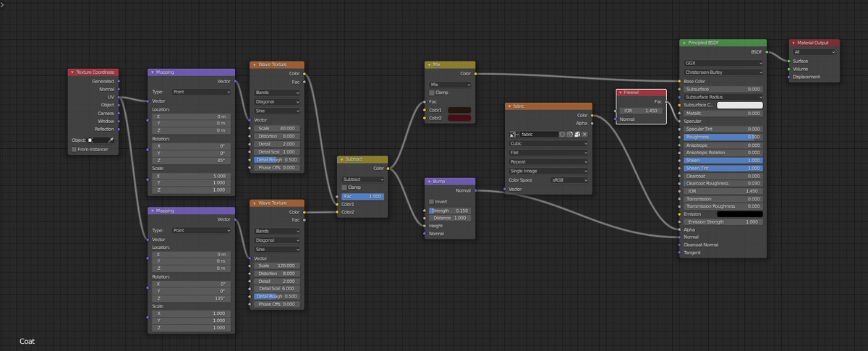The width and height of the screenshot is (868, 351).
Task: Click Color2 swatch in Mix node
Action: pos(460,117)
